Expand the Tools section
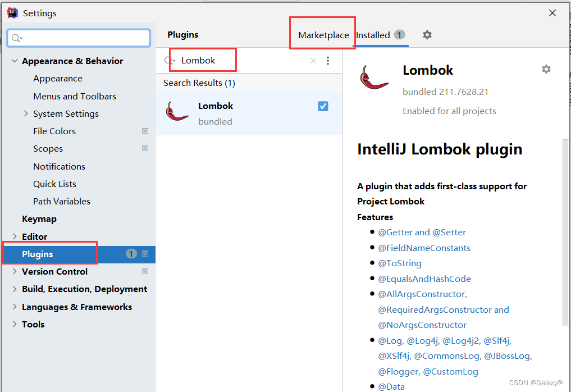The image size is (571, 392). [15, 324]
